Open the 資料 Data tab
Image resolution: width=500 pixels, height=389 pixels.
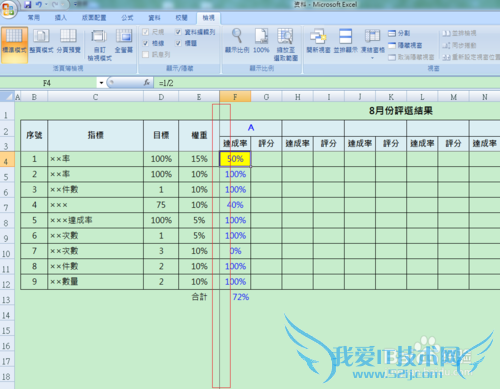click(154, 18)
